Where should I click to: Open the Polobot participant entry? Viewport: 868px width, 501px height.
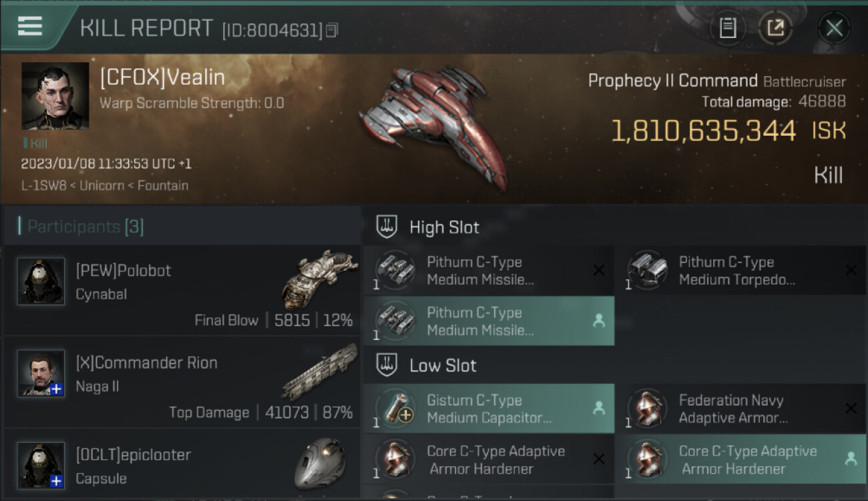point(182,290)
